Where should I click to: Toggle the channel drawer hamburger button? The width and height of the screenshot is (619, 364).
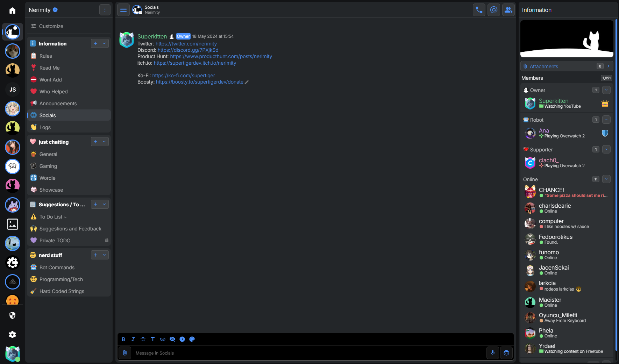tap(123, 10)
